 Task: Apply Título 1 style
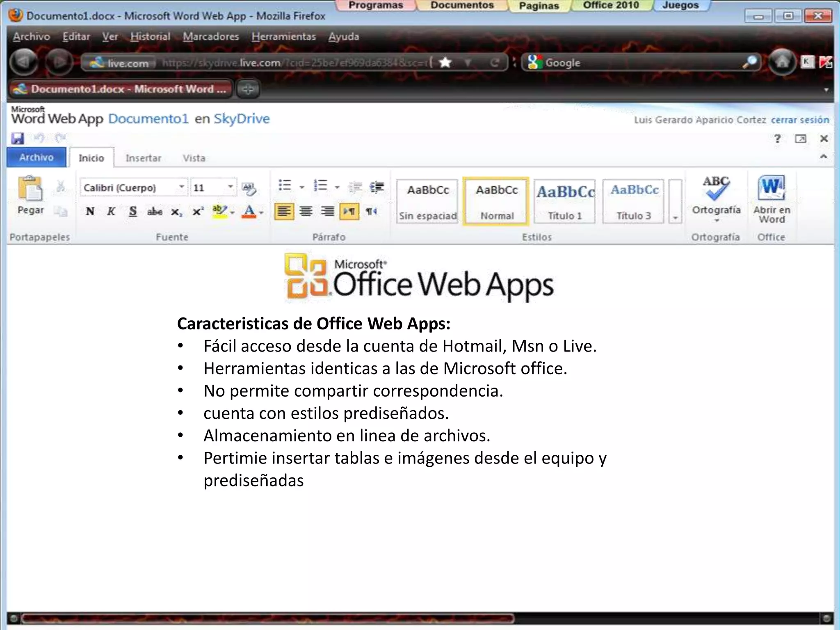(565, 201)
